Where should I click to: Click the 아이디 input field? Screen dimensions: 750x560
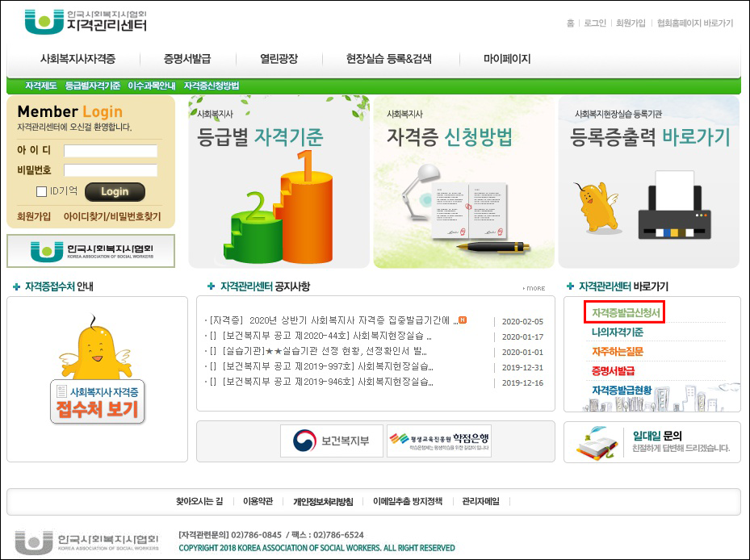click(x=111, y=151)
